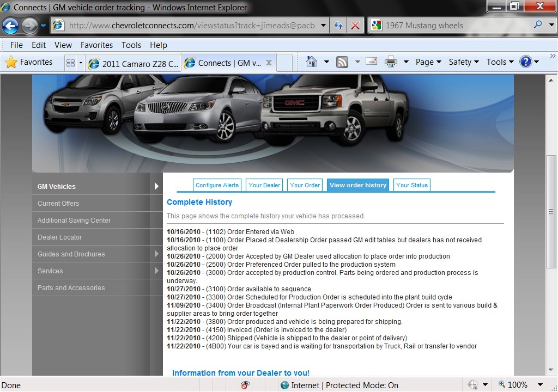558x392 pixels.
Task: Click the scrollbar down arrow
Action: coord(551,370)
